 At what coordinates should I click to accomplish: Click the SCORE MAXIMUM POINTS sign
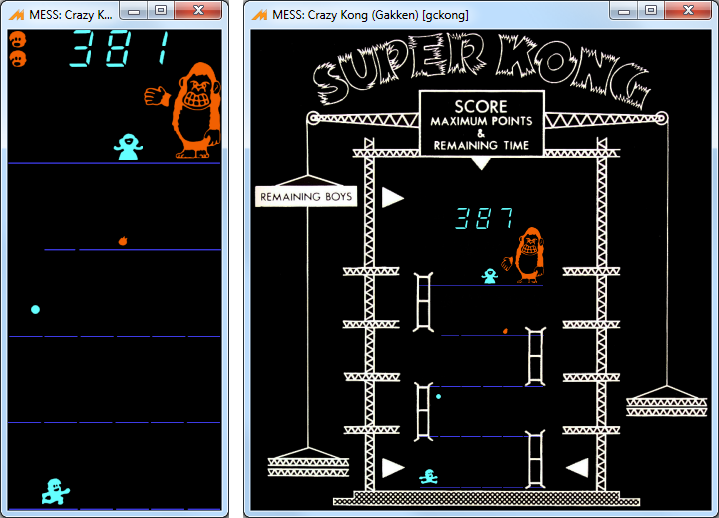point(481,124)
